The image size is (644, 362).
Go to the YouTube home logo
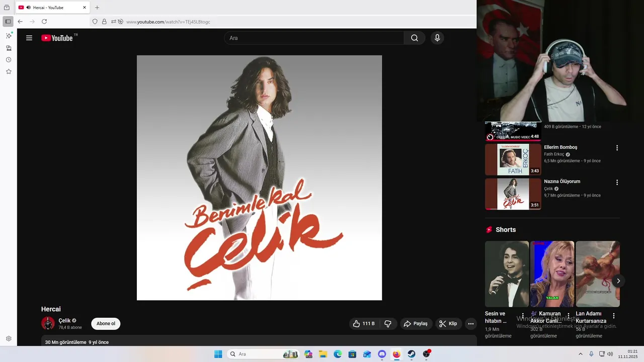coord(57,38)
